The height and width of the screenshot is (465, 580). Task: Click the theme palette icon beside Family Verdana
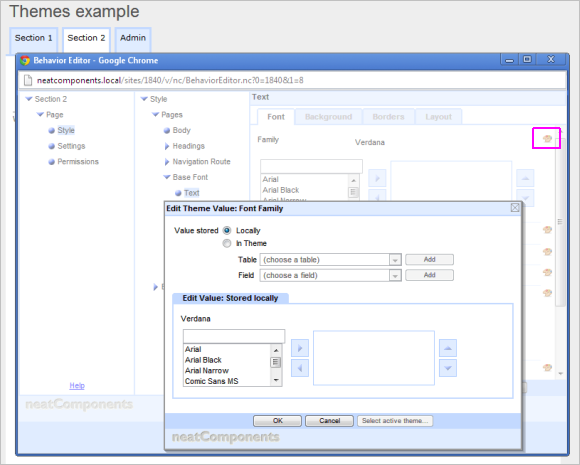coord(547,139)
